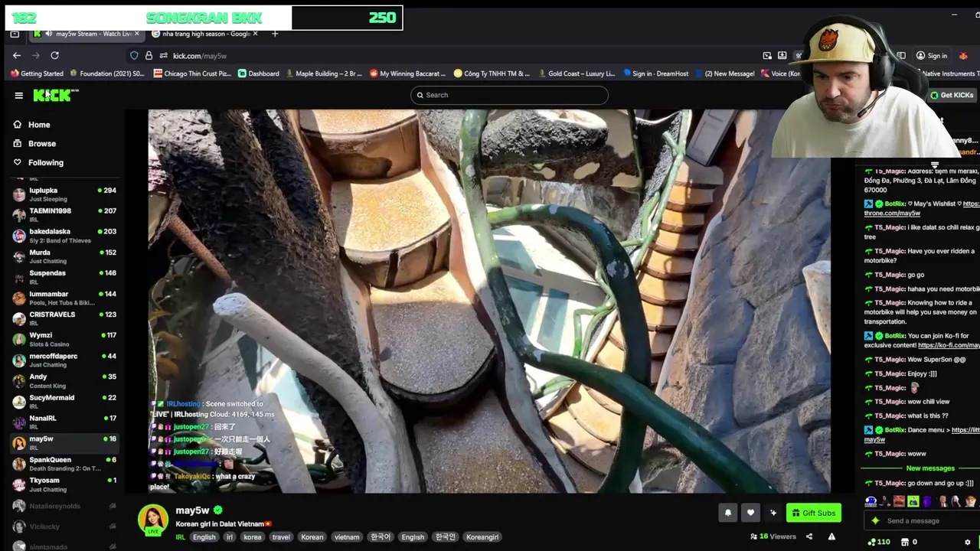980x551 pixels.
Task: Report stream with the warning icon
Action: pos(831,536)
